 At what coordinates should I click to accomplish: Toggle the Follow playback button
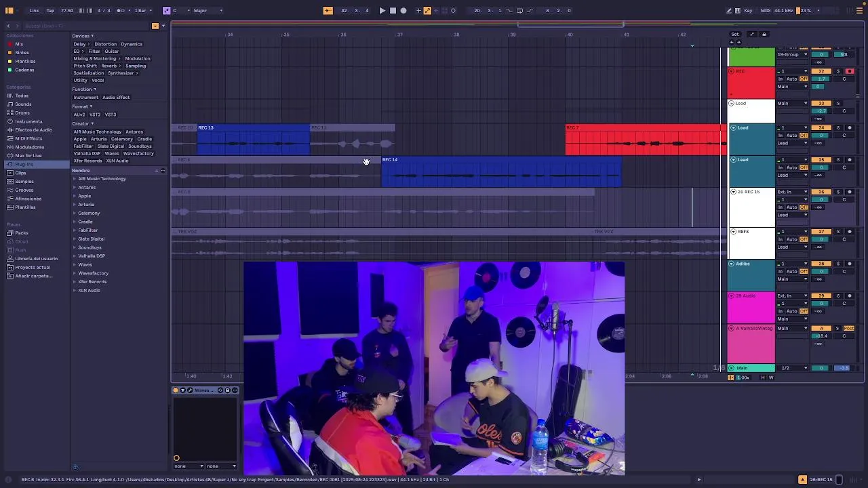[x=328, y=10]
